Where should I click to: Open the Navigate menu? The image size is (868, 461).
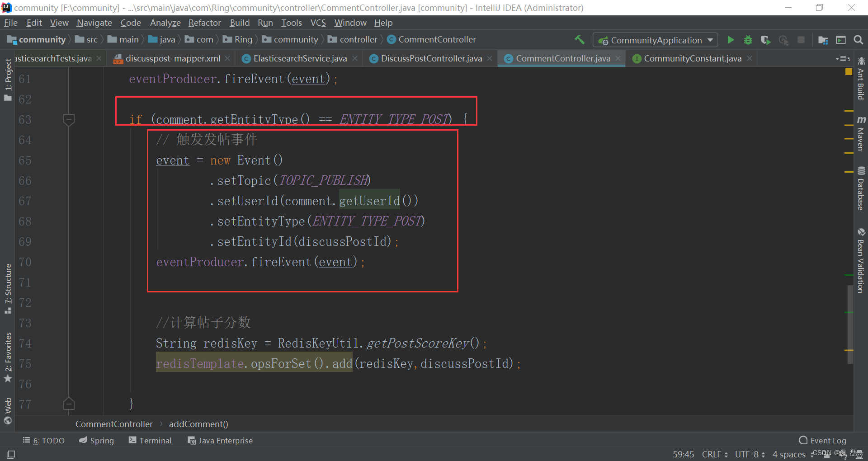coord(94,23)
